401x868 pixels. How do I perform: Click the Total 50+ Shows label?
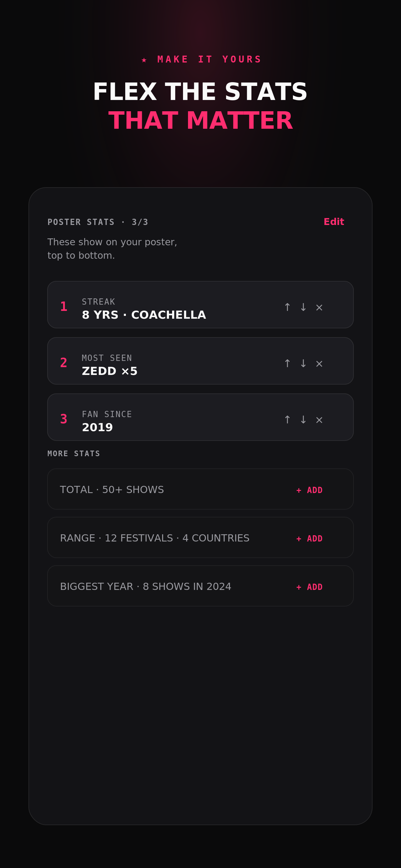tap(112, 490)
